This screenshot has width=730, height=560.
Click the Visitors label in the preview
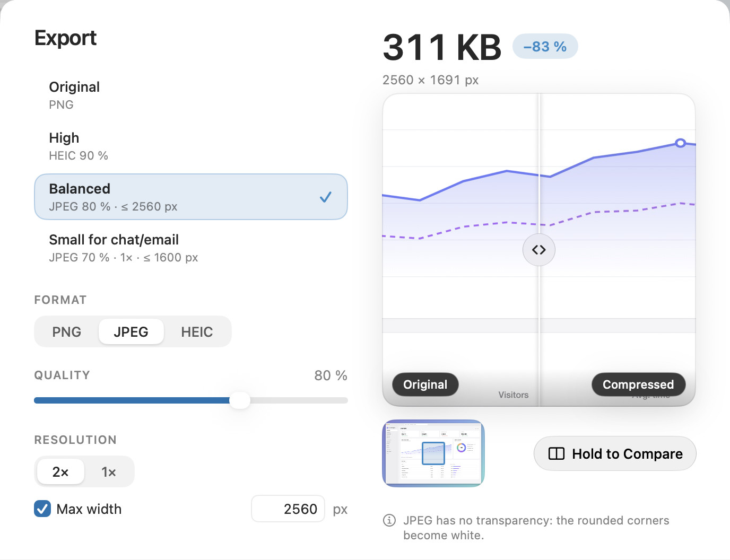[x=514, y=395]
